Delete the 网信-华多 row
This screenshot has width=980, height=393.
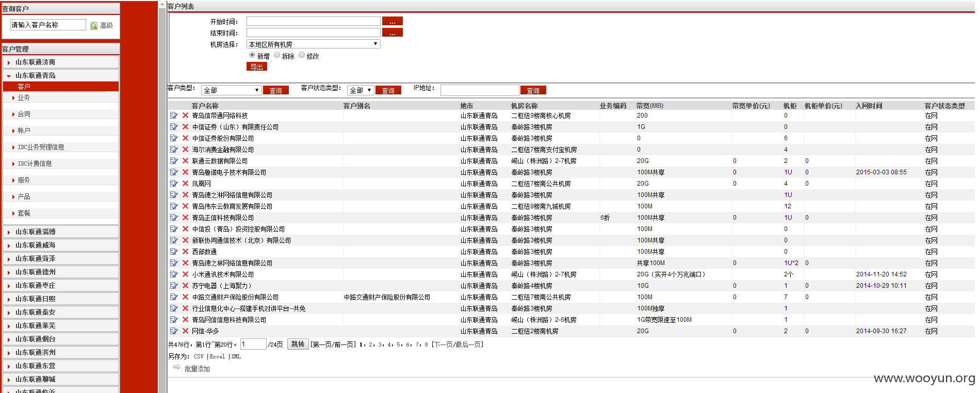point(185,331)
